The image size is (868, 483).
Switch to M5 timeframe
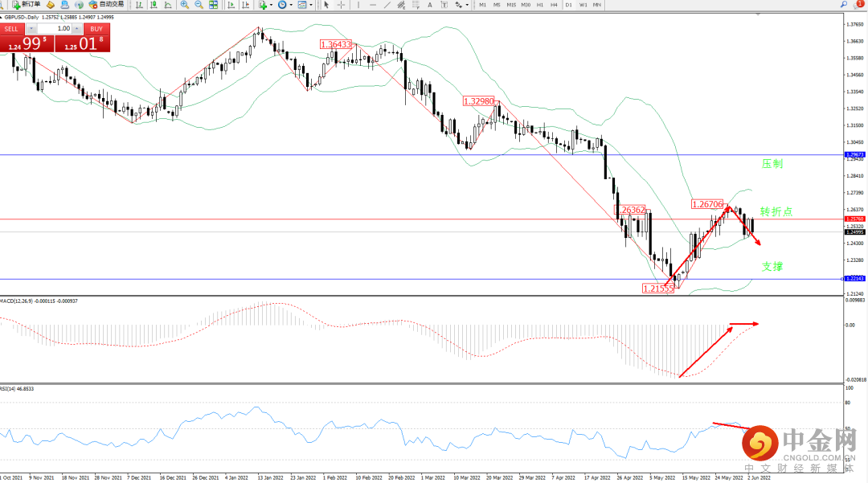(x=497, y=5)
